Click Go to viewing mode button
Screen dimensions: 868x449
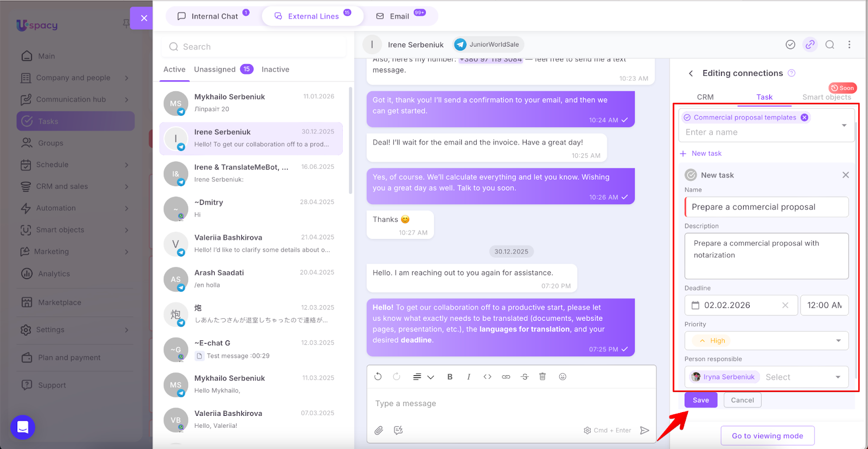click(x=767, y=436)
